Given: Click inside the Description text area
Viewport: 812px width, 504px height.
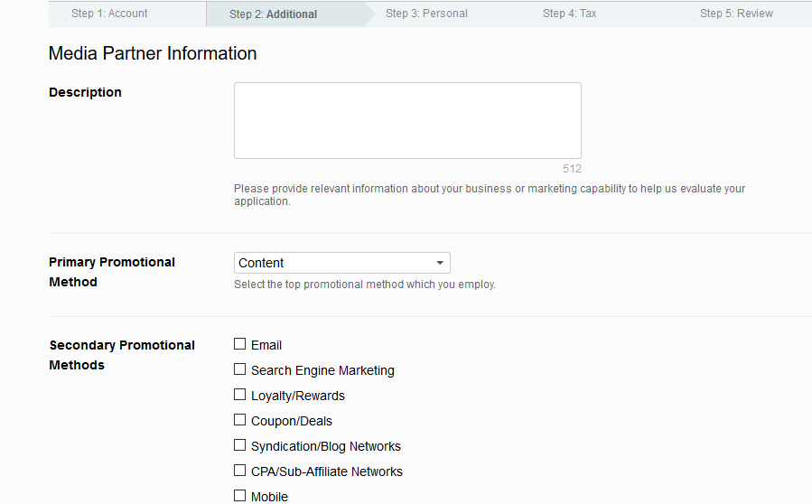Looking at the screenshot, I should [407, 120].
